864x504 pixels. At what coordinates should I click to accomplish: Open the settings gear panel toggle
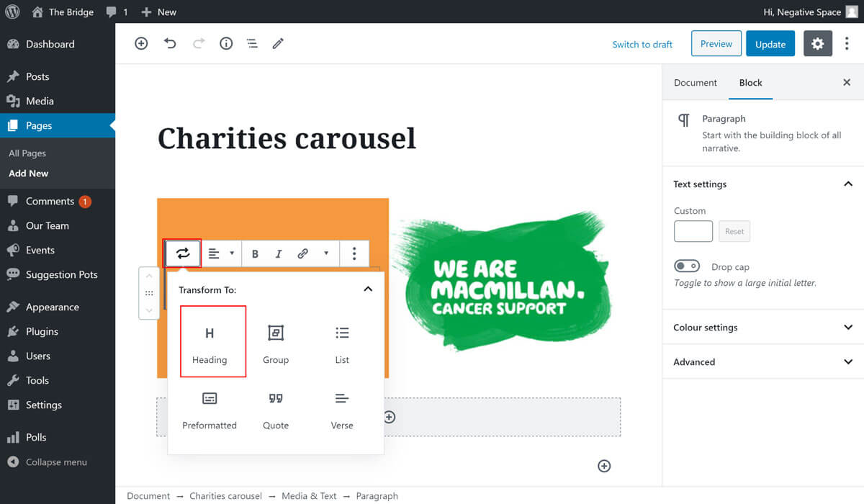point(817,44)
